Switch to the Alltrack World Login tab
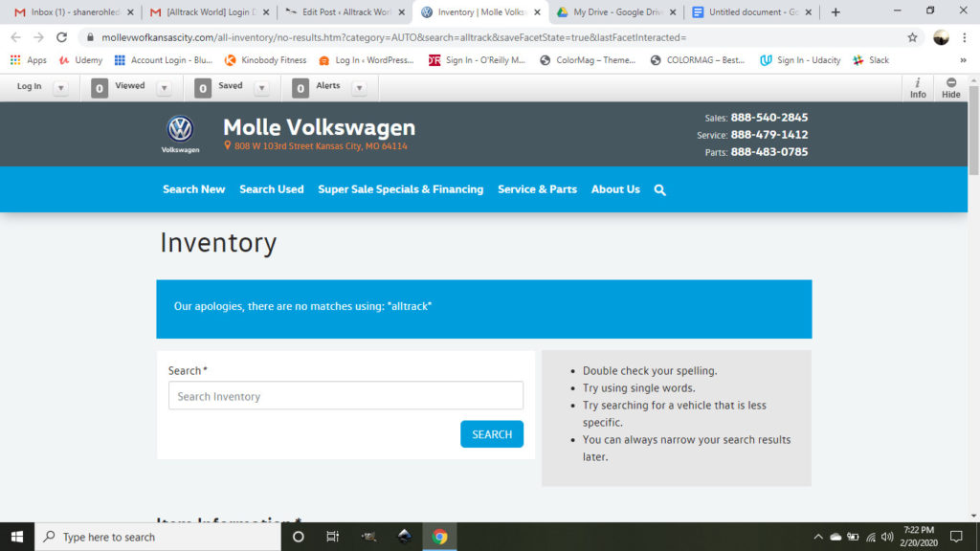980x551 pixels. tap(211, 11)
